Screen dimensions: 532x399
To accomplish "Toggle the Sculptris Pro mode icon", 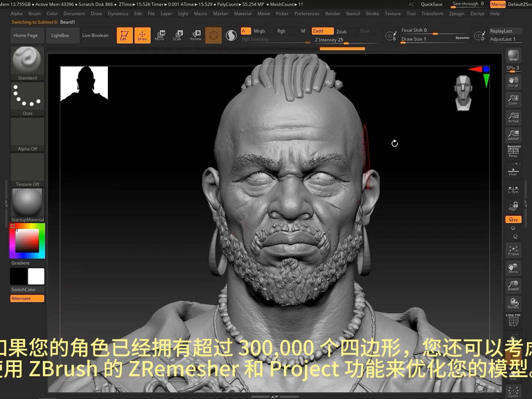I will (x=231, y=35).
